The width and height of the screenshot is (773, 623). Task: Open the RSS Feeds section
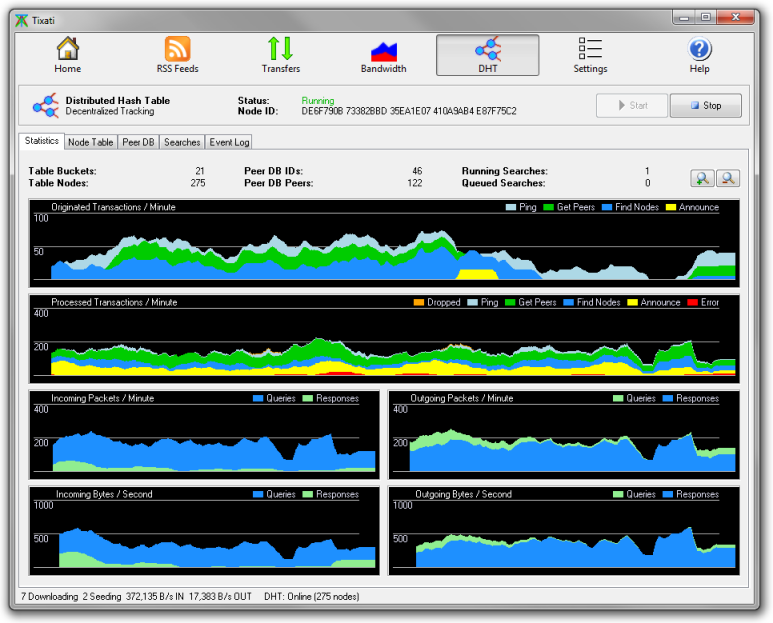click(x=177, y=55)
